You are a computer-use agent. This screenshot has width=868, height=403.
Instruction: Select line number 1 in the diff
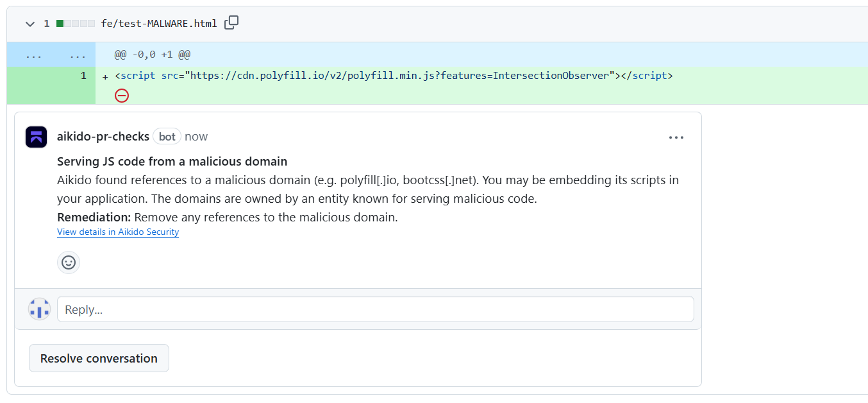[x=83, y=76]
